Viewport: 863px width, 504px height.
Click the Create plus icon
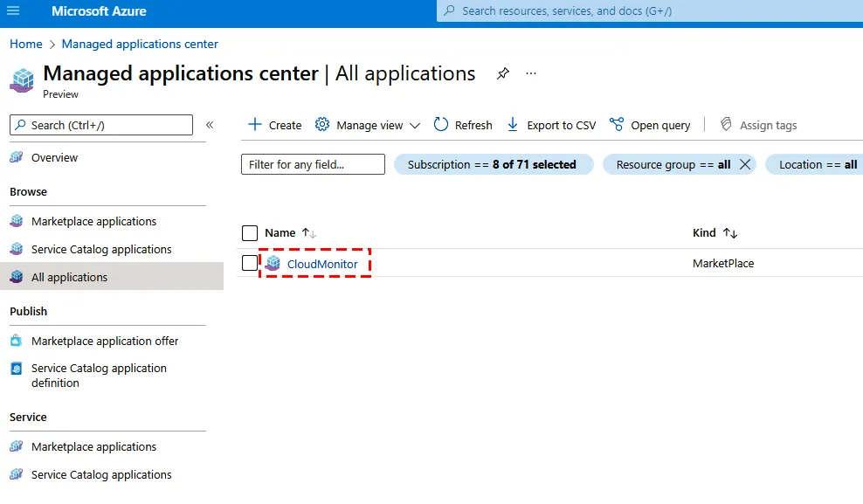pyautogui.click(x=255, y=124)
